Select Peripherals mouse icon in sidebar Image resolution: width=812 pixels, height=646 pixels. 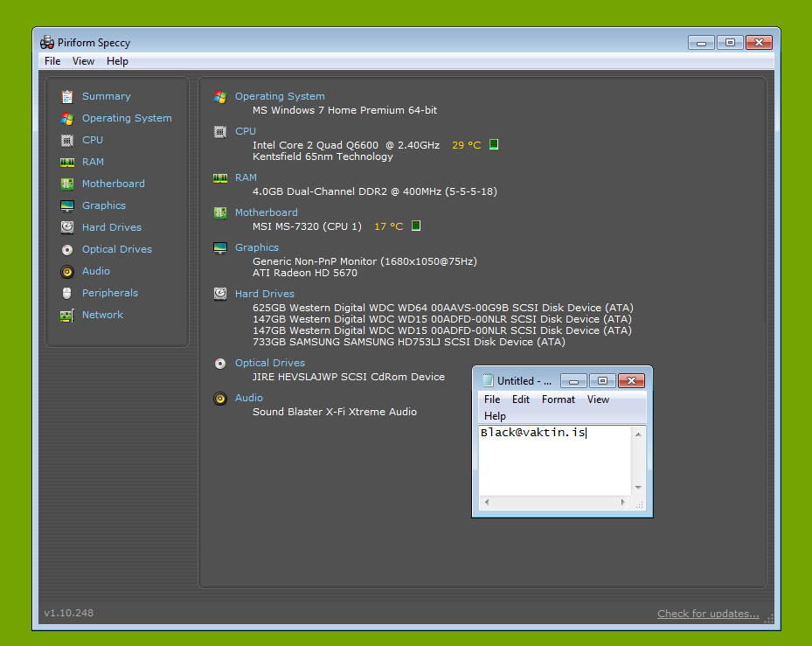pyautogui.click(x=67, y=293)
